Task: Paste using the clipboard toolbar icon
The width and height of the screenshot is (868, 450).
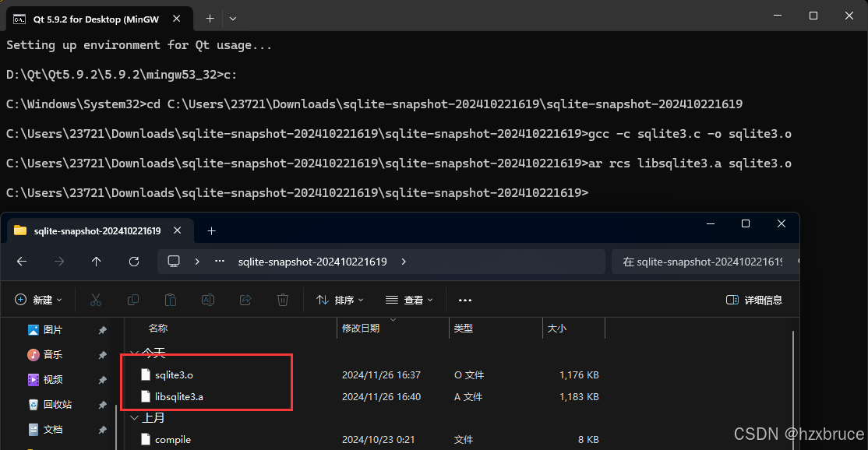Action: (171, 300)
